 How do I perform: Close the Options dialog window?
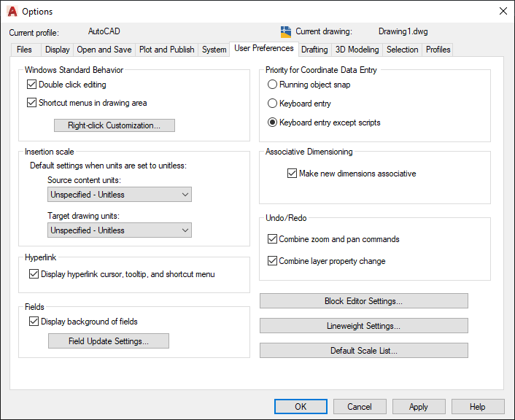(x=503, y=12)
